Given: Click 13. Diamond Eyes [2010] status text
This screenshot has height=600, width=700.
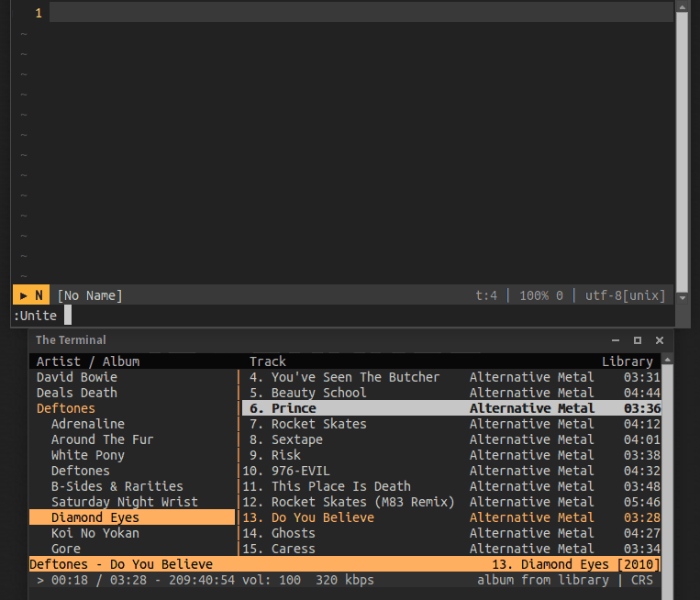Looking at the screenshot, I should pyautogui.click(x=576, y=564).
